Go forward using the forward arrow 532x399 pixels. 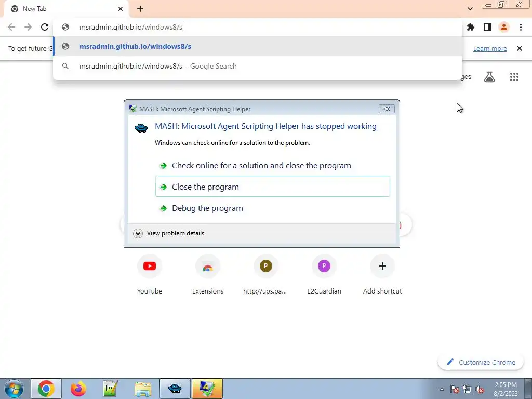28,27
